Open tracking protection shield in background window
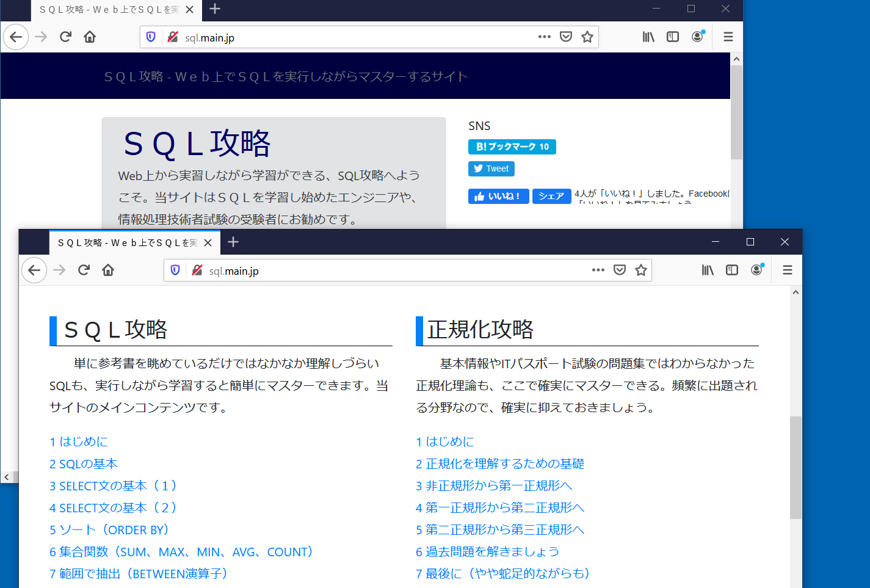 click(151, 37)
